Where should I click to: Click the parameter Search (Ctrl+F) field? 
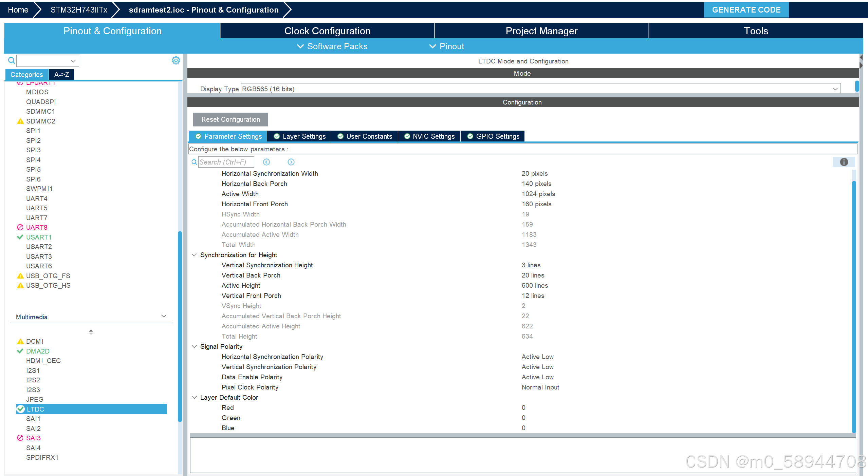point(226,162)
